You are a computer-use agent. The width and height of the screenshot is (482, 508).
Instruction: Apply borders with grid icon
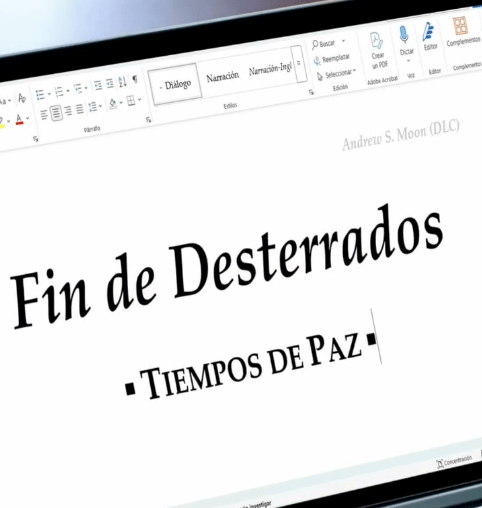(131, 100)
